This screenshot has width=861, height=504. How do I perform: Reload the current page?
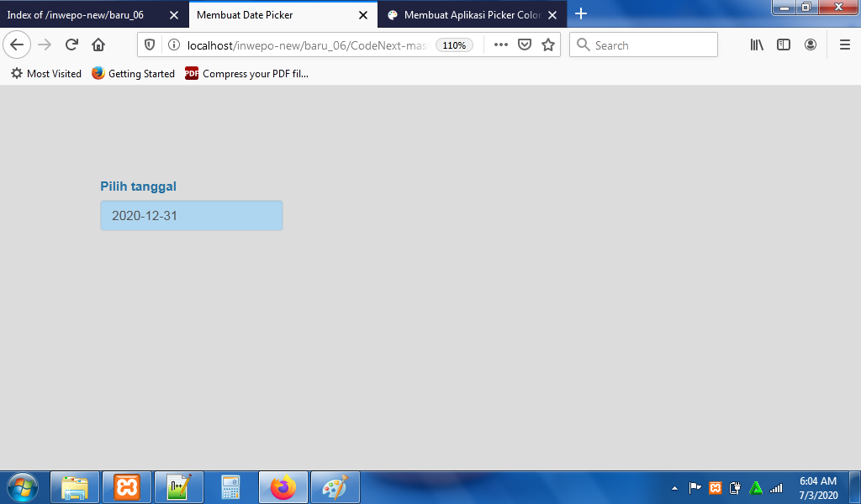tap(71, 45)
